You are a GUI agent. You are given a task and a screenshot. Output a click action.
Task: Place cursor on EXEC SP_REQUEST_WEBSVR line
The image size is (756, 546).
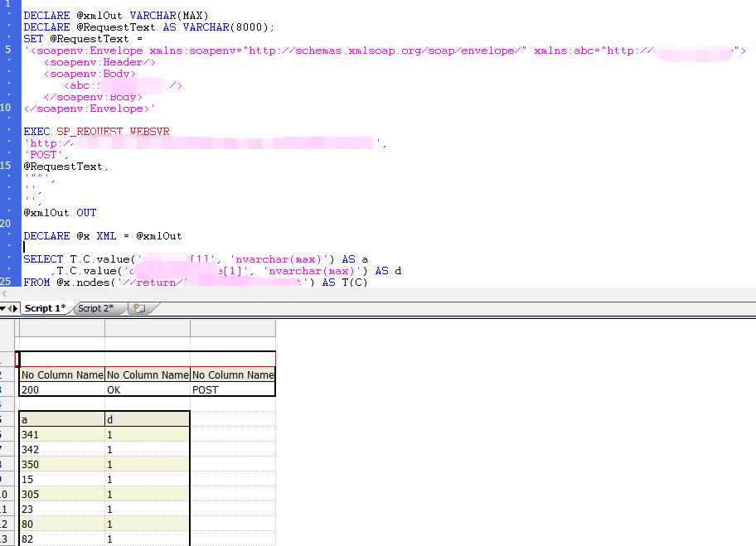tap(96, 132)
